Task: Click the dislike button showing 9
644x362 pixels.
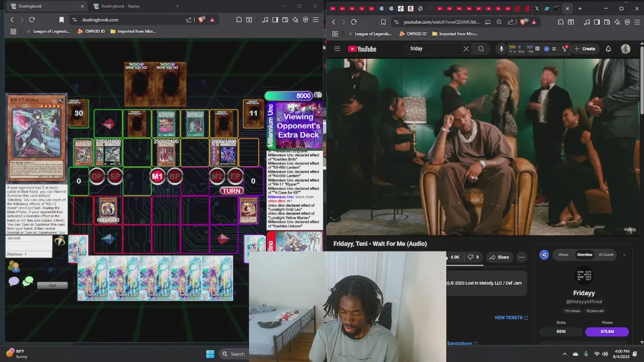Action: (x=473, y=257)
